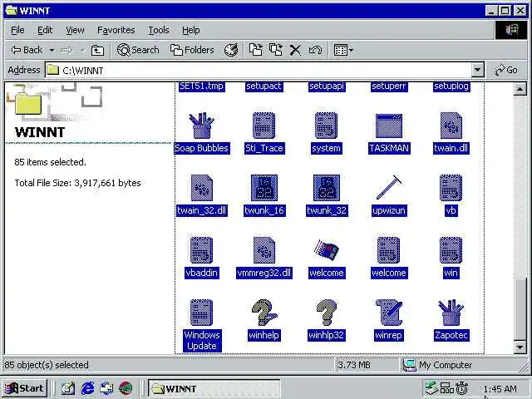Image resolution: width=532 pixels, height=399 pixels.
Task: Click the Undo toolbar icon
Action: [316, 51]
